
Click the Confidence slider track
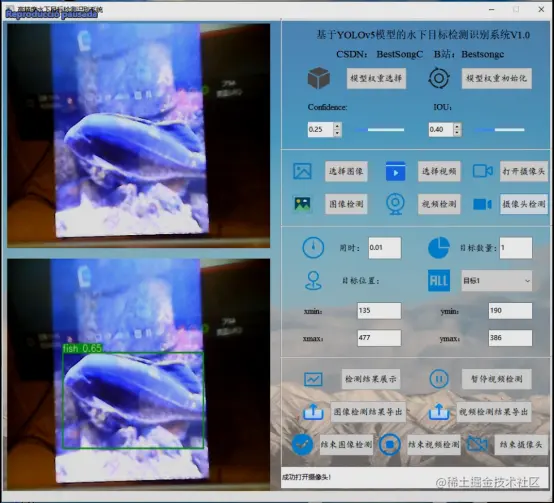379,130
